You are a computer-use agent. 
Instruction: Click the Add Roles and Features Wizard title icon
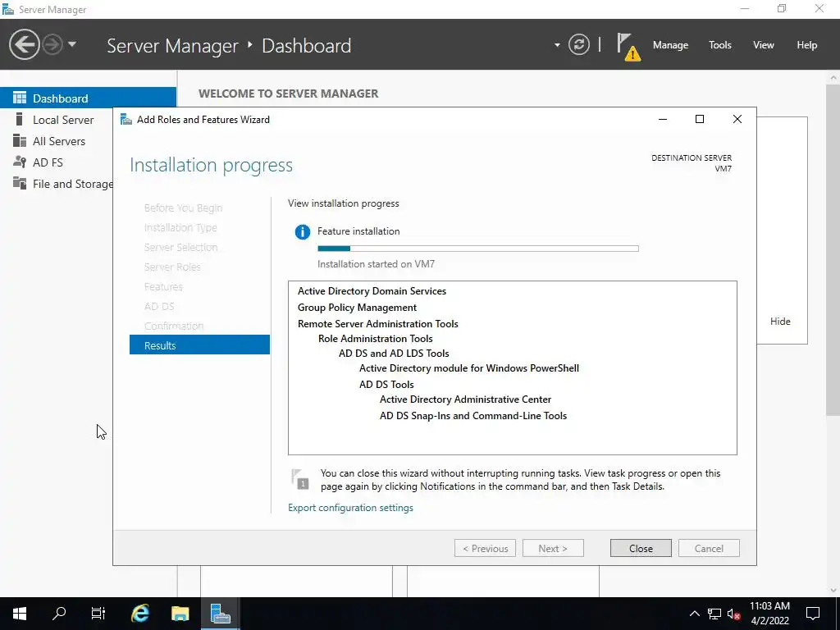126,119
